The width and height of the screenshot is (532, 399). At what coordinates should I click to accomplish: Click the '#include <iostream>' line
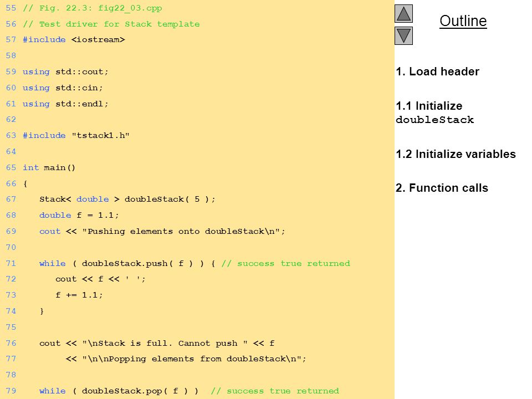(x=74, y=40)
